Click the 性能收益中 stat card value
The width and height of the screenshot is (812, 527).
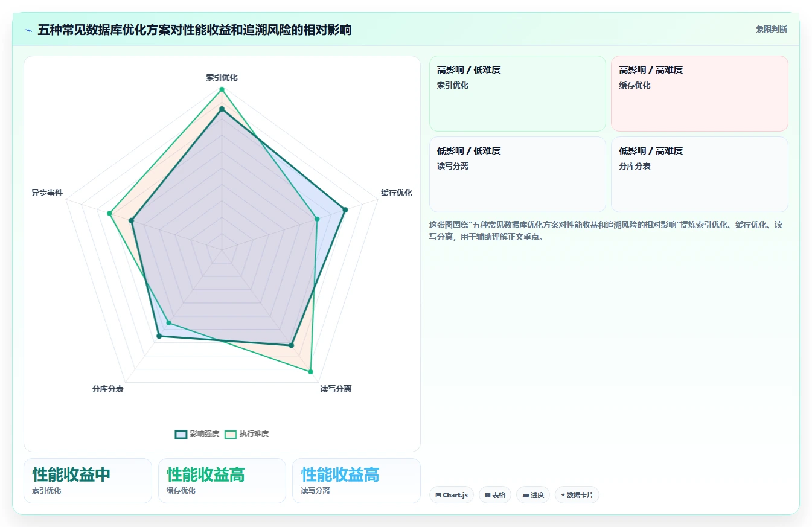pos(71,474)
